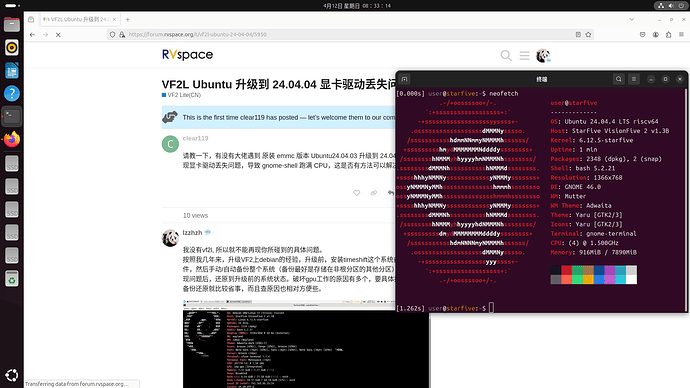The width and height of the screenshot is (690, 388).
Task: Click the topic title VF2L Ubuntu 升级到 24.04.04
Action: [x=279, y=84]
